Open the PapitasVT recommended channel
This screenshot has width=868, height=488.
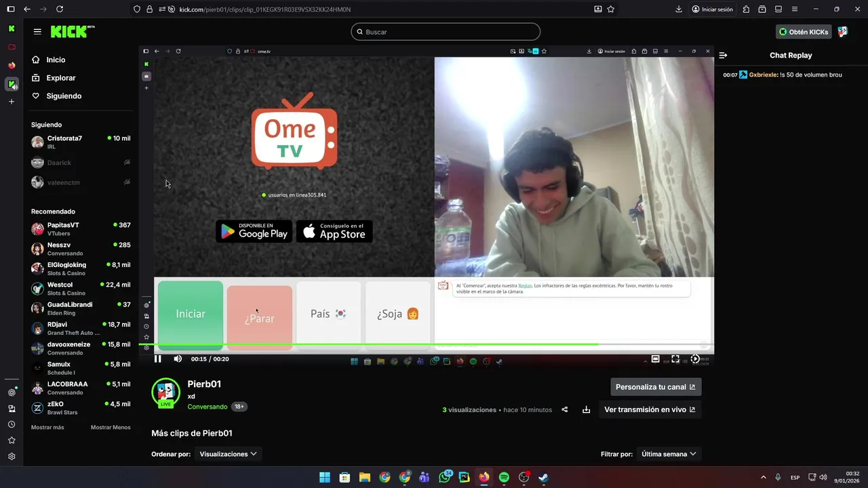(x=80, y=229)
